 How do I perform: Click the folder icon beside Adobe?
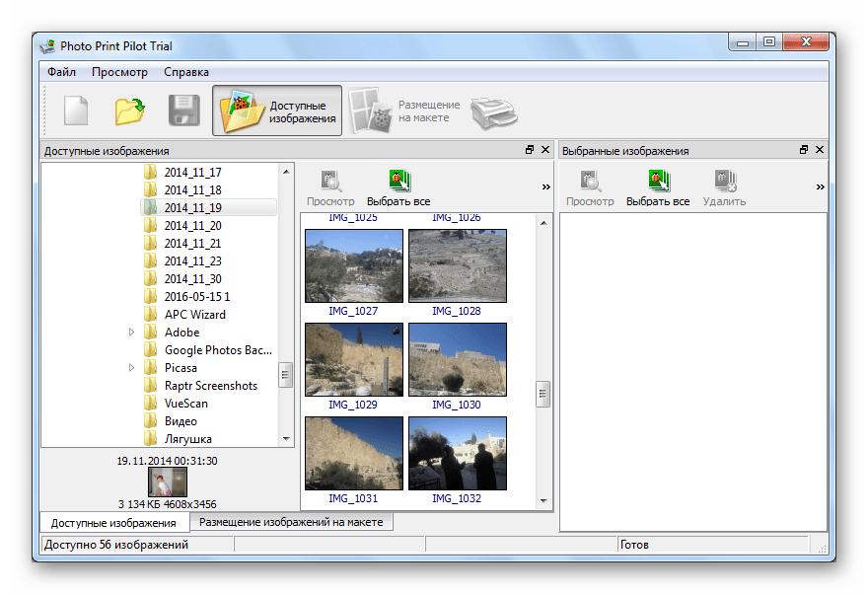pos(150,333)
